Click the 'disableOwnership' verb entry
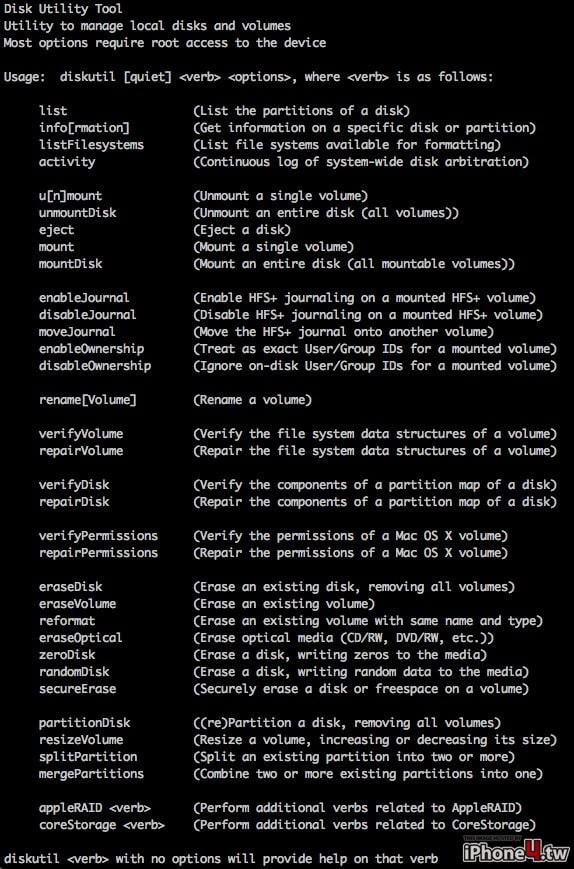The image size is (574, 869). [x=95, y=366]
